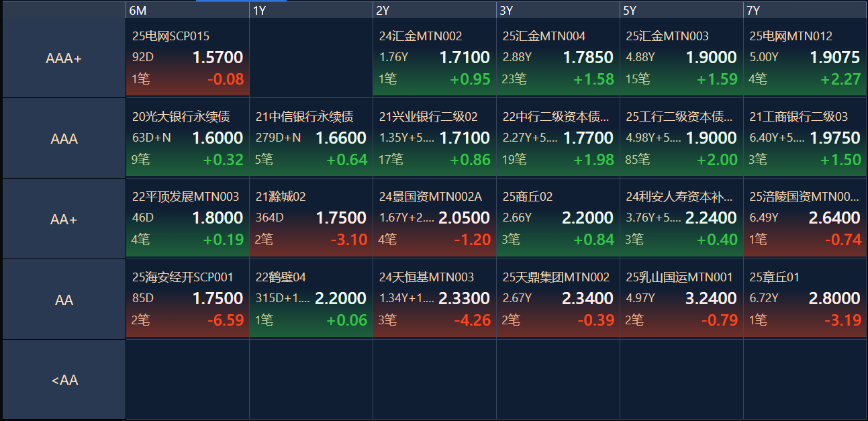Screen dimensions: 868x421
Task: Click the change value +2.27
Action: [x=840, y=79]
